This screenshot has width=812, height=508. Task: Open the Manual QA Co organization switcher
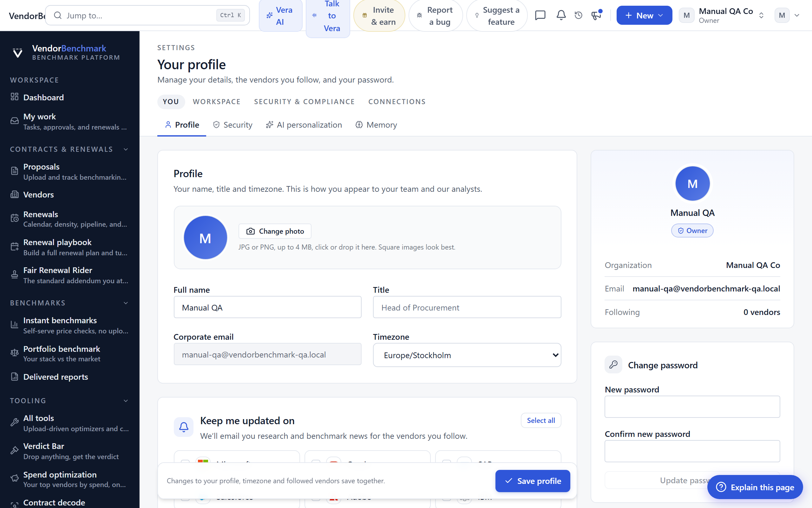coord(722,16)
